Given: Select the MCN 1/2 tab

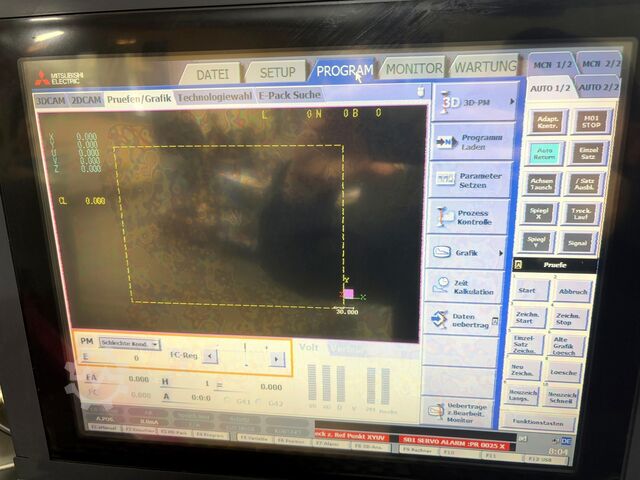Looking at the screenshot, I should 552,64.
